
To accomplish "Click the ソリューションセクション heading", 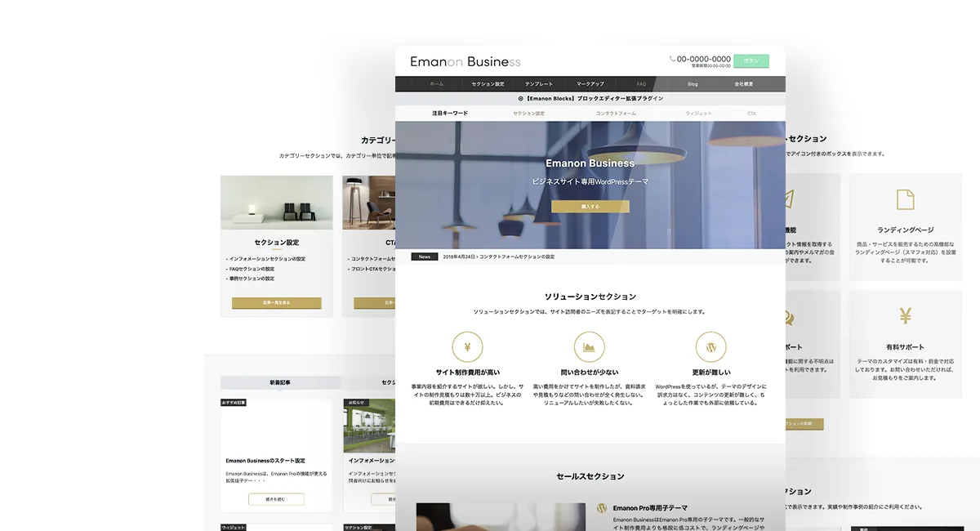I will click(590, 297).
